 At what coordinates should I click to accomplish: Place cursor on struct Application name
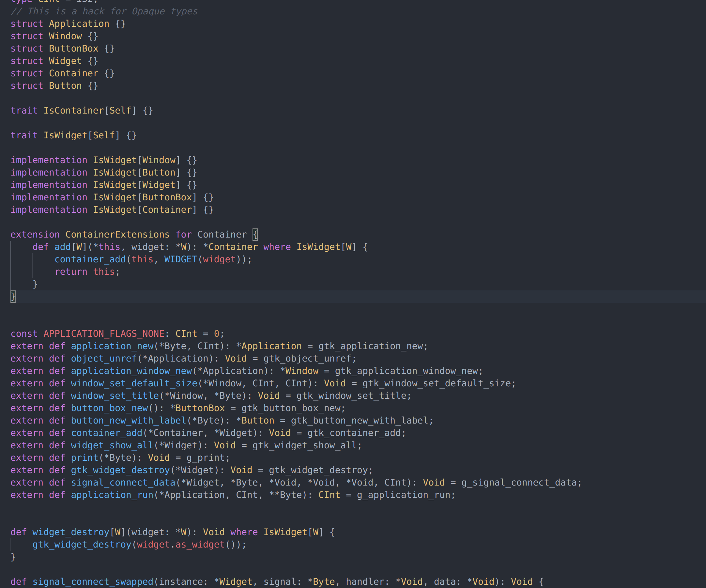(79, 24)
